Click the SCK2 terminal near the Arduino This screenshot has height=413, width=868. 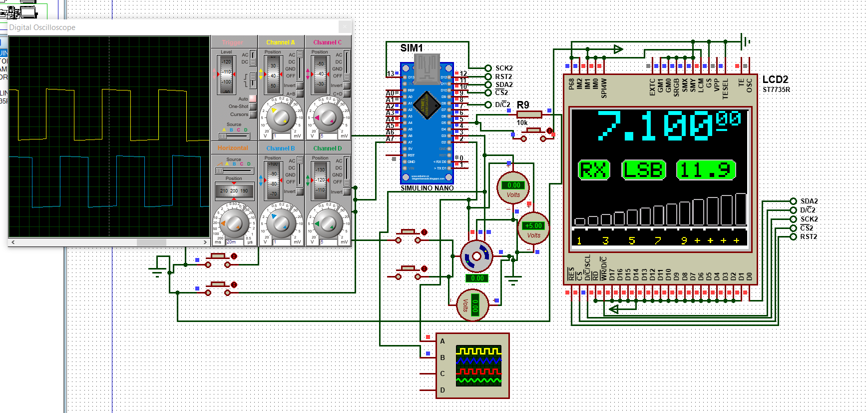click(x=488, y=68)
